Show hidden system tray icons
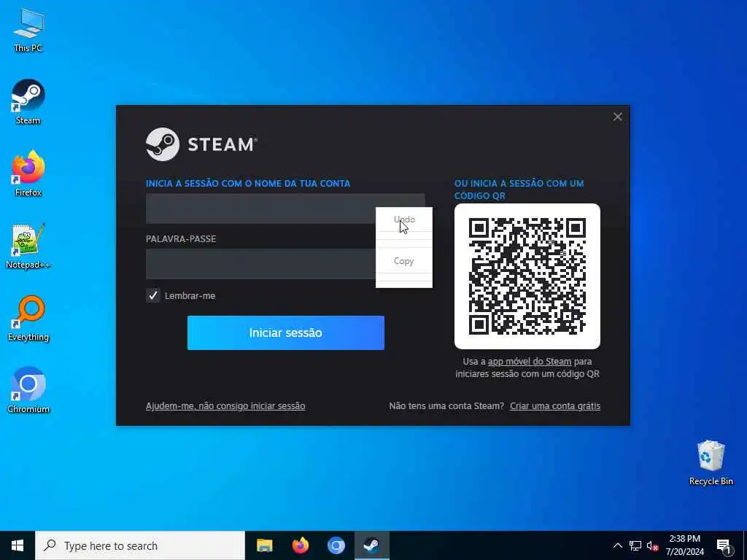The height and width of the screenshot is (560, 747). point(617,545)
